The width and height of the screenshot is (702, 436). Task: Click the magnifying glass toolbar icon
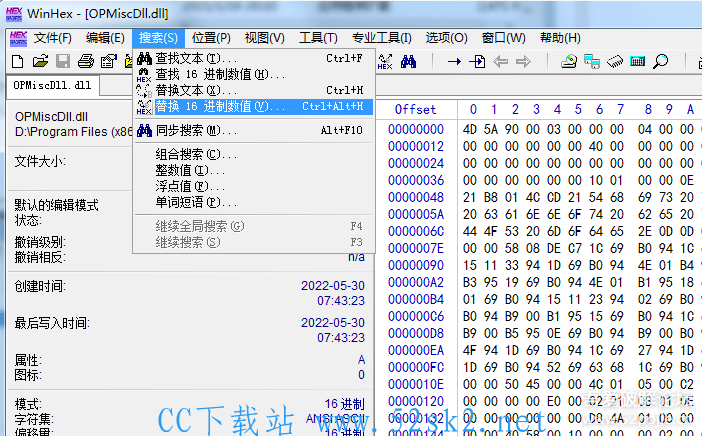(660, 61)
